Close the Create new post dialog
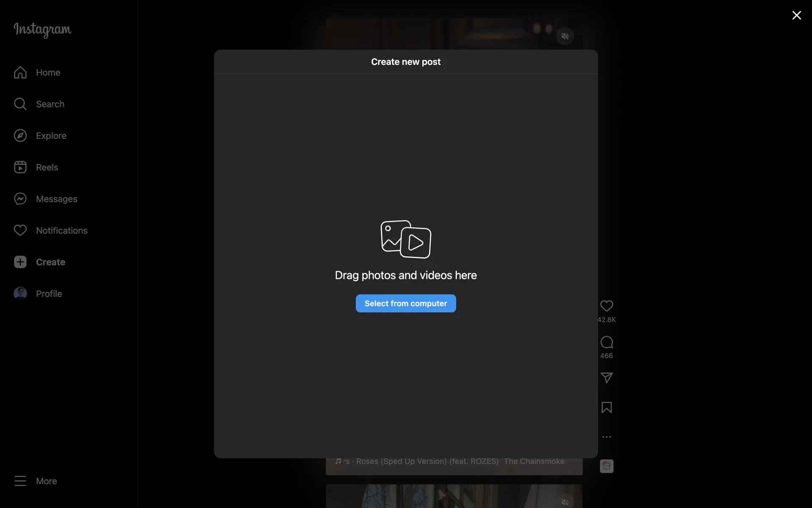 (796, 15)
